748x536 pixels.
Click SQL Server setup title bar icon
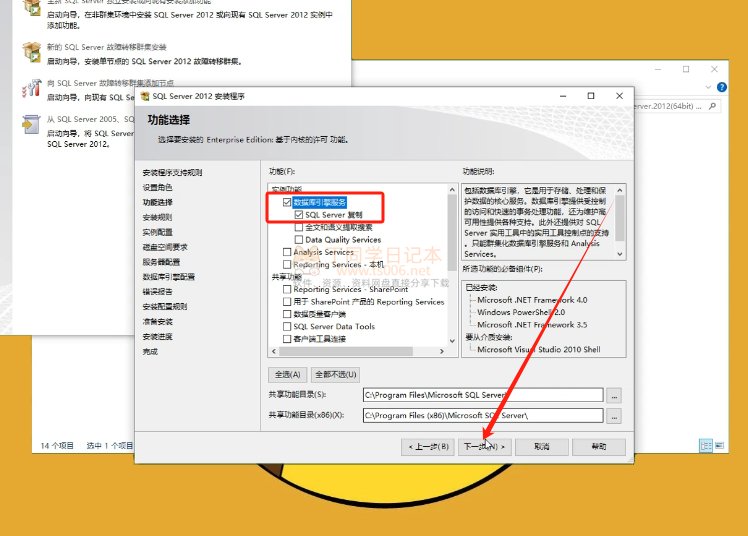tap(145, 96)
